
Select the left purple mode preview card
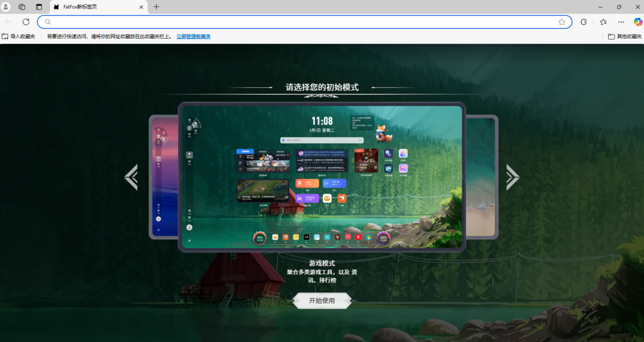(164, 177)
